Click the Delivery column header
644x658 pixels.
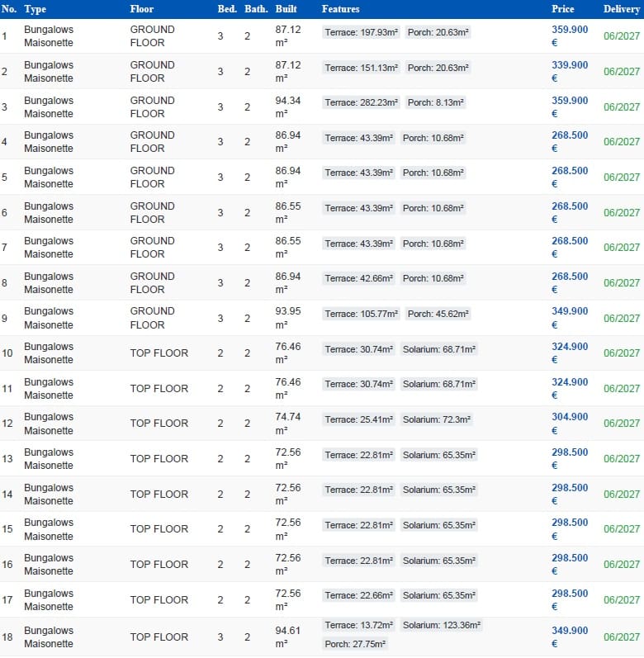coord(621,9)
